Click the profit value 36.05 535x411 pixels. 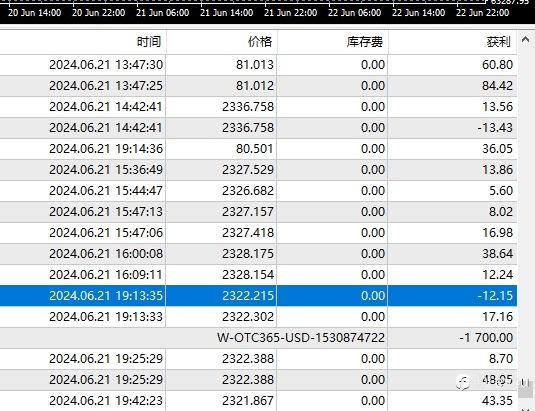pyautogui.click(x=497, y=149)
